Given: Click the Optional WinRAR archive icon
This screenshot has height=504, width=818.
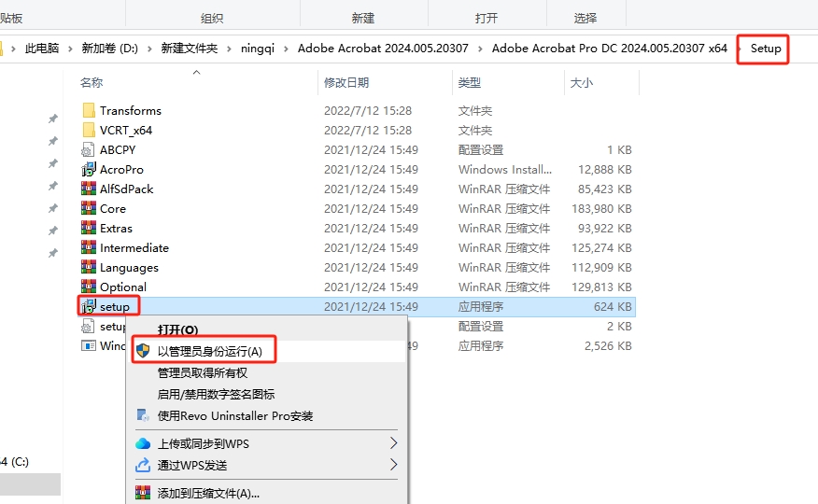Looking at the screenshot, I should (x=89, y=287).
